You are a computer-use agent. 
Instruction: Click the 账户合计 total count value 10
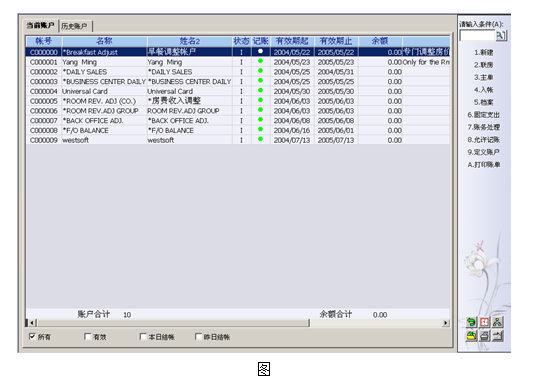pos(127,315)
